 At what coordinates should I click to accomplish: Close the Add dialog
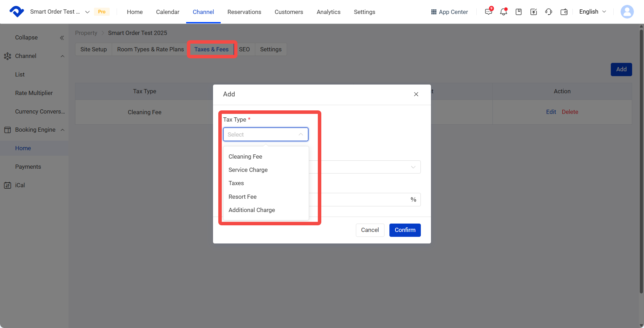(416, 94)
